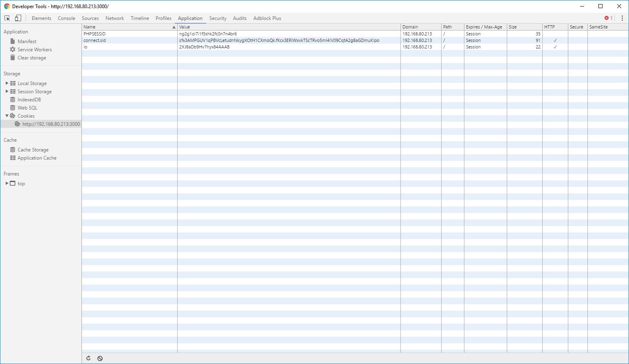Select the Application tab
This screenshot has width=629, height=364.
(190, 18)
